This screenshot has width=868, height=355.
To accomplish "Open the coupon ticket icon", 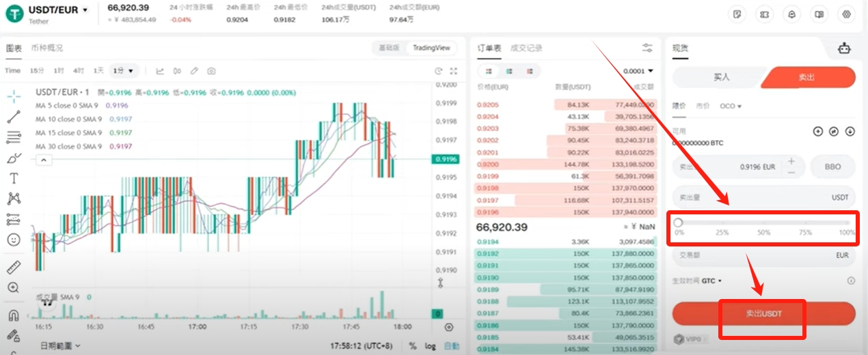I will click(x=765, y=14).
